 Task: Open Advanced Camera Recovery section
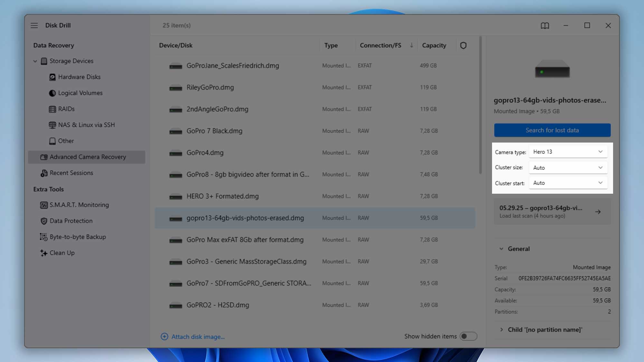(x=87, y=157)
